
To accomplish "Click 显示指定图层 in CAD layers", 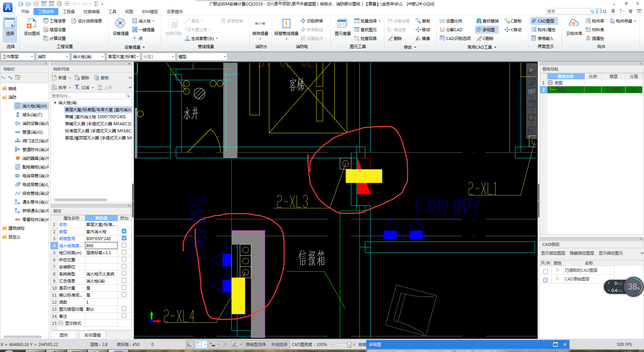I will (553, 253).
